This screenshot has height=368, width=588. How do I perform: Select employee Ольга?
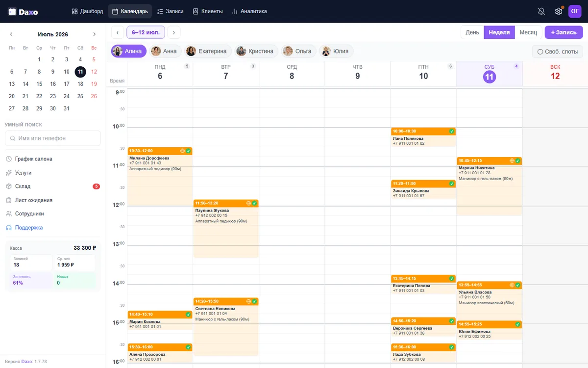299,51
